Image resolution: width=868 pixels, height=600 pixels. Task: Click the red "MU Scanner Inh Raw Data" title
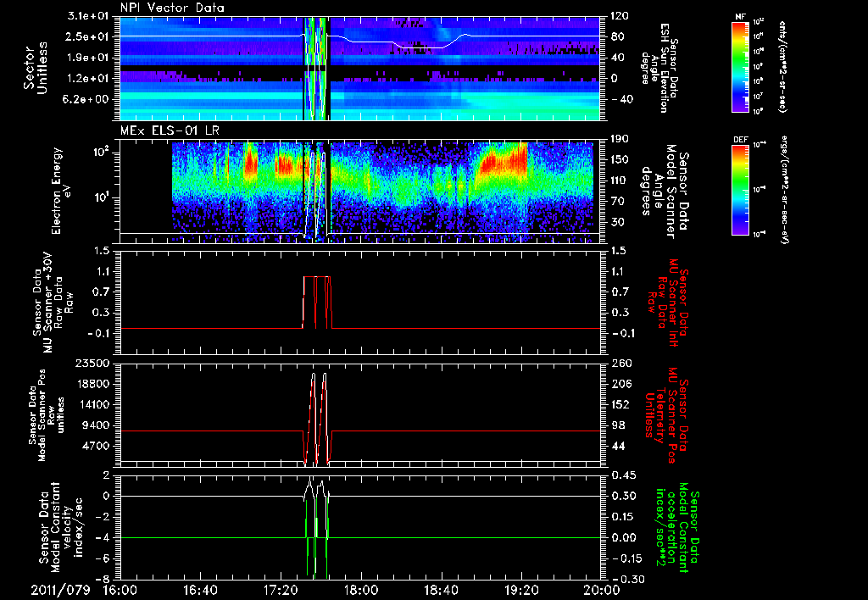[668, 303]
